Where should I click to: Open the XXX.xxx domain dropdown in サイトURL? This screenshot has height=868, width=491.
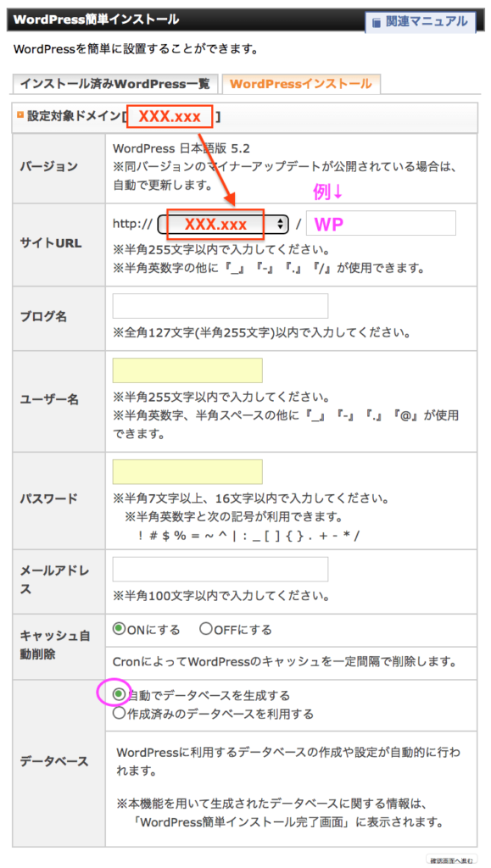222,224
